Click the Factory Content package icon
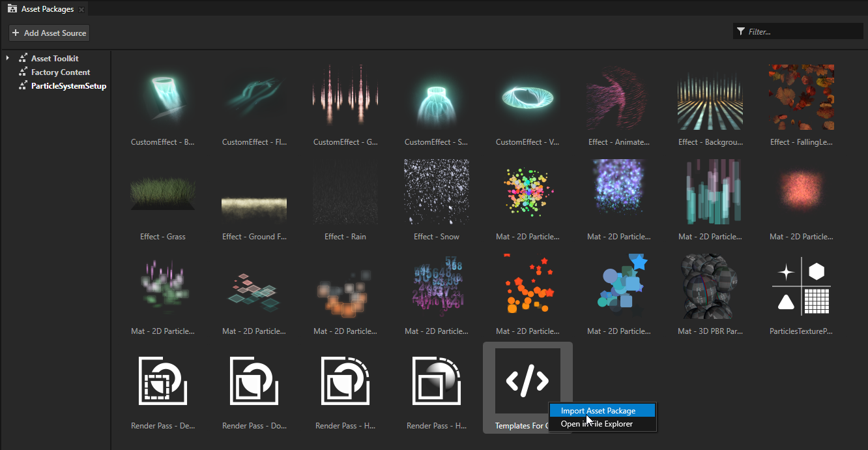 click(x=22, y=72)
